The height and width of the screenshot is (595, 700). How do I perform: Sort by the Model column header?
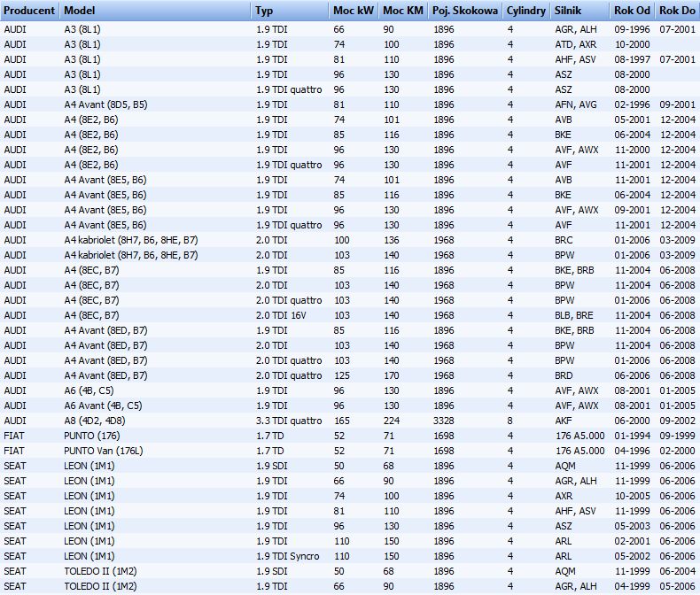click(155, 11)
